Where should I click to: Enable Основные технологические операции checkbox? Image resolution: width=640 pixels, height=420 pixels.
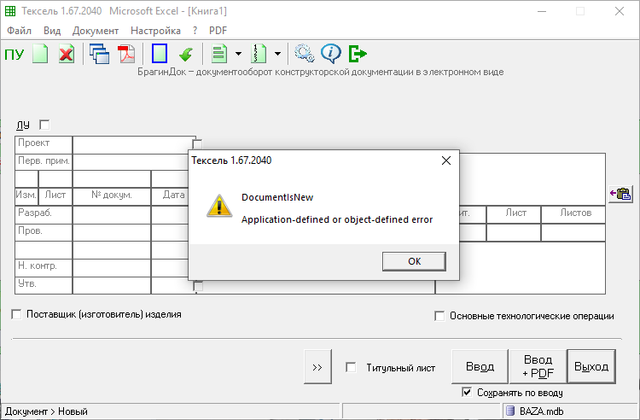[x=440, y=316]
